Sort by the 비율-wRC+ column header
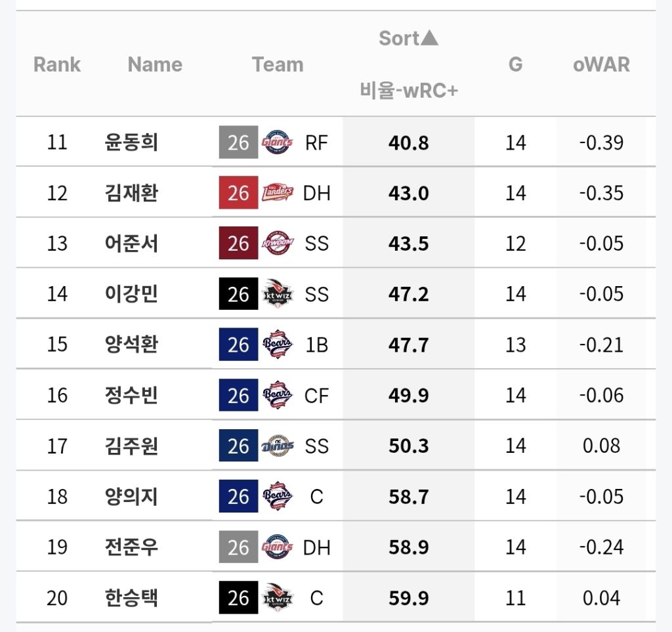 click(408, 90)
